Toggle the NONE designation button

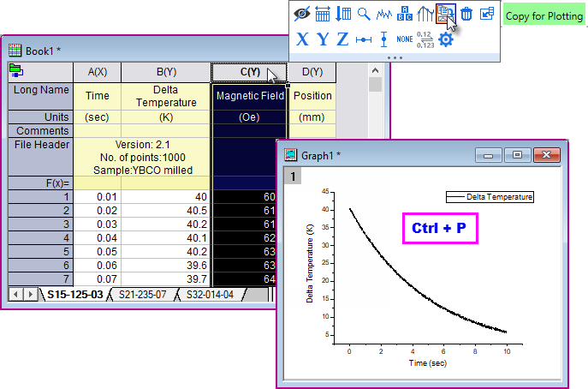tap(405, 39)
